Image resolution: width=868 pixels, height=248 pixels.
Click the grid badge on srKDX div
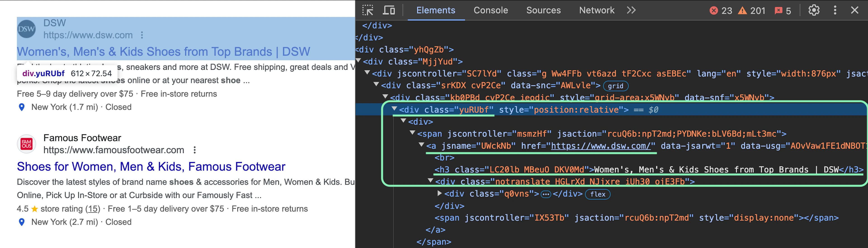click(616, 86)
